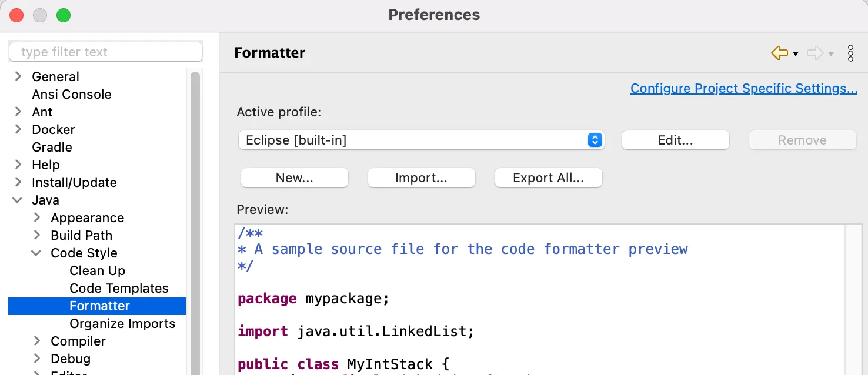Select Ansi Console preference page
This screenshot has width=868, height=375.
72,95
